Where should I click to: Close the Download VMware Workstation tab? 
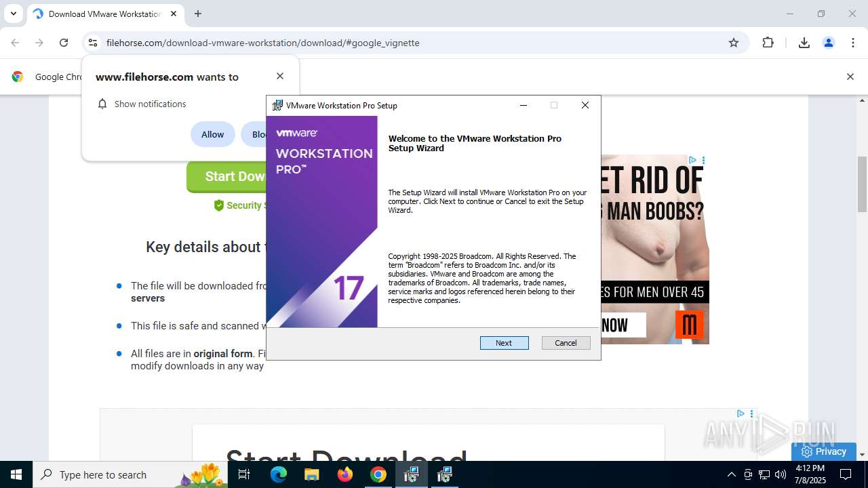click(173, 14)
